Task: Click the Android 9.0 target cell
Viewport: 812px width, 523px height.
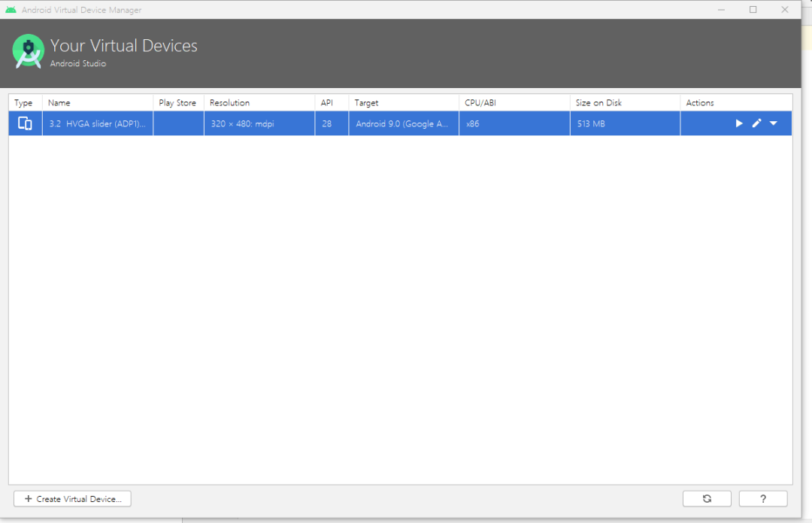Action: (x=401, y=124)
